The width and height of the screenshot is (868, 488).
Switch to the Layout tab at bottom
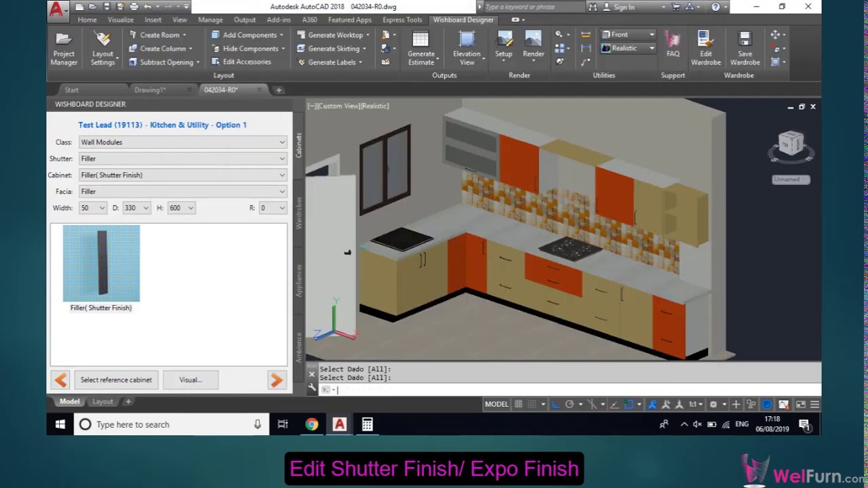pos(102,402)
